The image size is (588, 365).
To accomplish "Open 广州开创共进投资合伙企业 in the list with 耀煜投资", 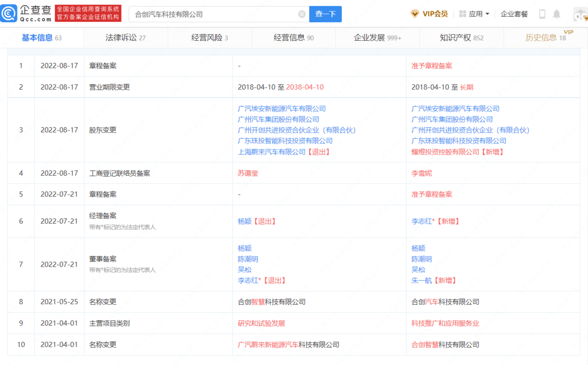I will pos(470,130).
